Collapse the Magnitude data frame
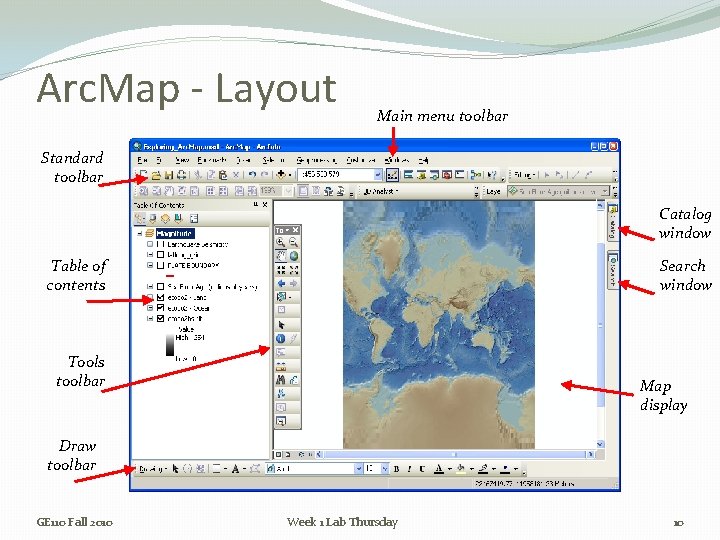Screen dimensions: 720x540 [140, 233]
